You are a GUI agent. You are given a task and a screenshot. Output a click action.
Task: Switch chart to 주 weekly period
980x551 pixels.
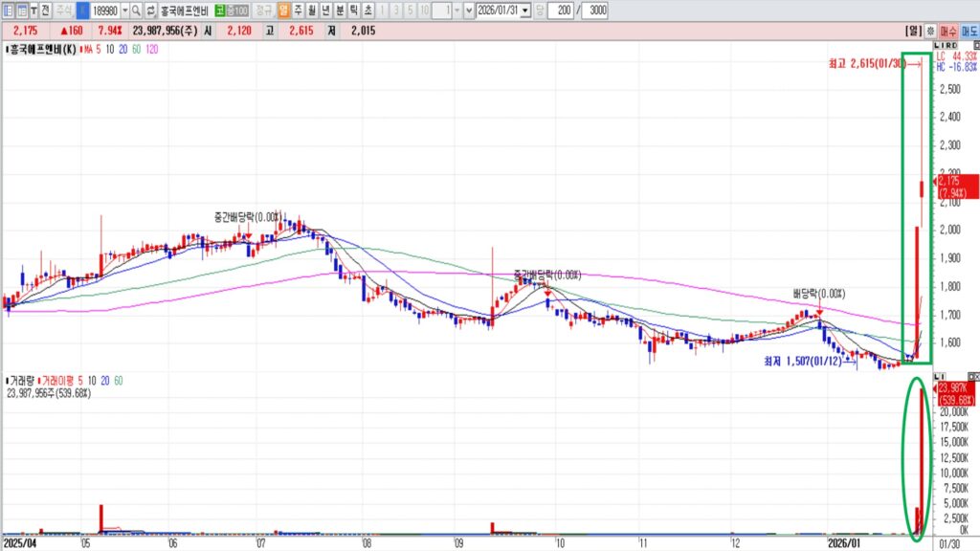pyautogui.click(x=299, y=10)
